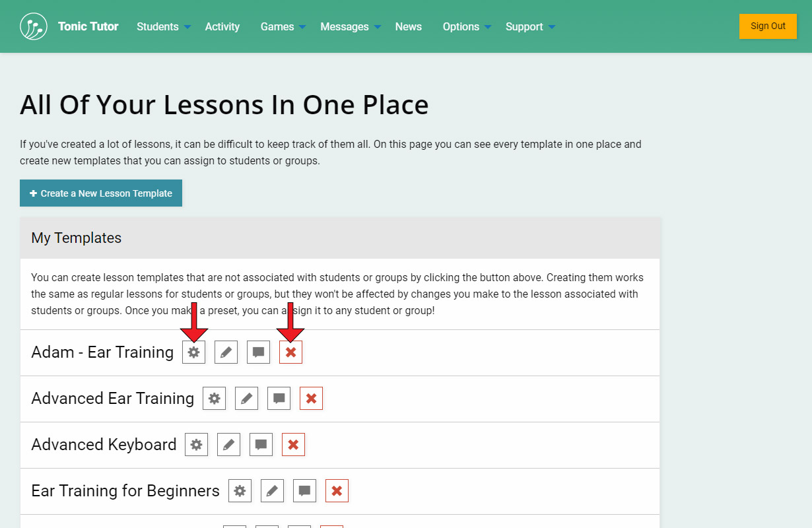Open settings gear for Adam - Ear Training

(x=193, y=352)
